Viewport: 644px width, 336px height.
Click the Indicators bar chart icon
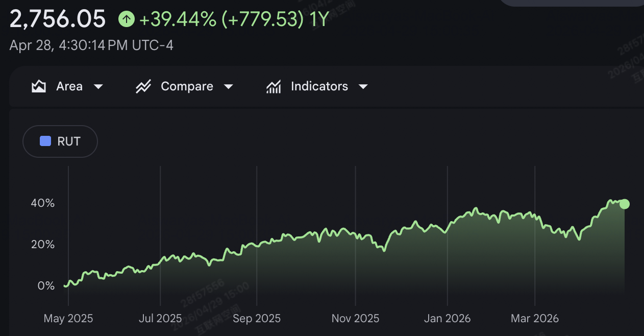point(274,86)
